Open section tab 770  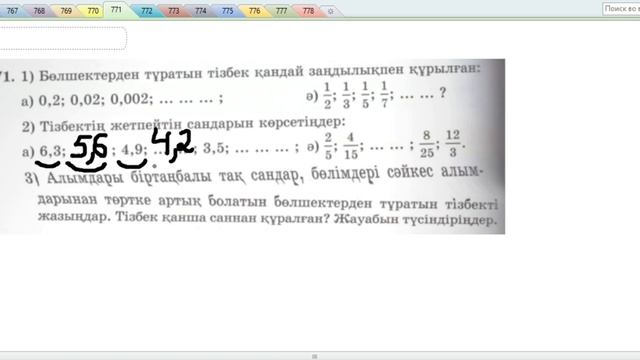click(x=93, y=11)
